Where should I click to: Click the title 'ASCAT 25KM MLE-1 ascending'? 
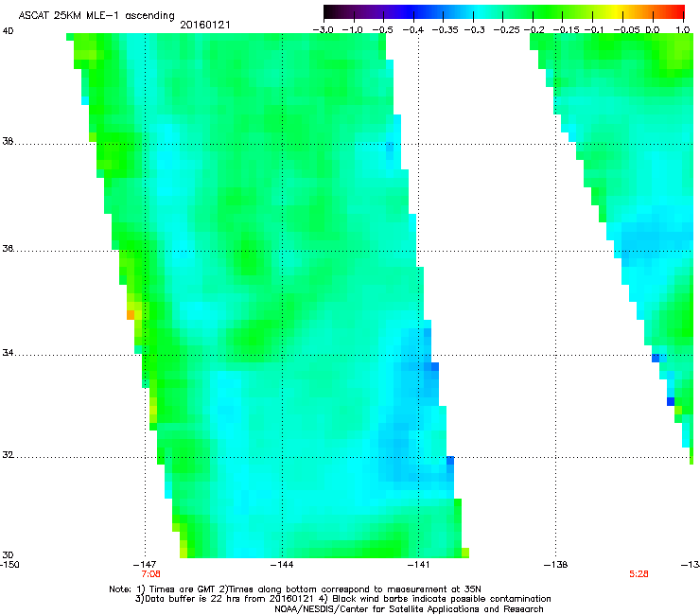tap(96, 16)
